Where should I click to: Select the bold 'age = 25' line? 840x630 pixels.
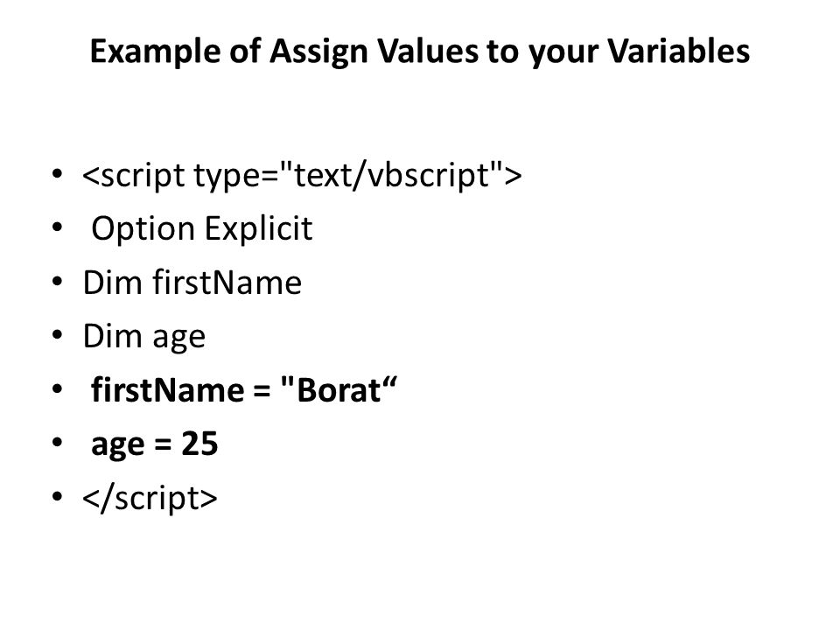click(155, 444)
